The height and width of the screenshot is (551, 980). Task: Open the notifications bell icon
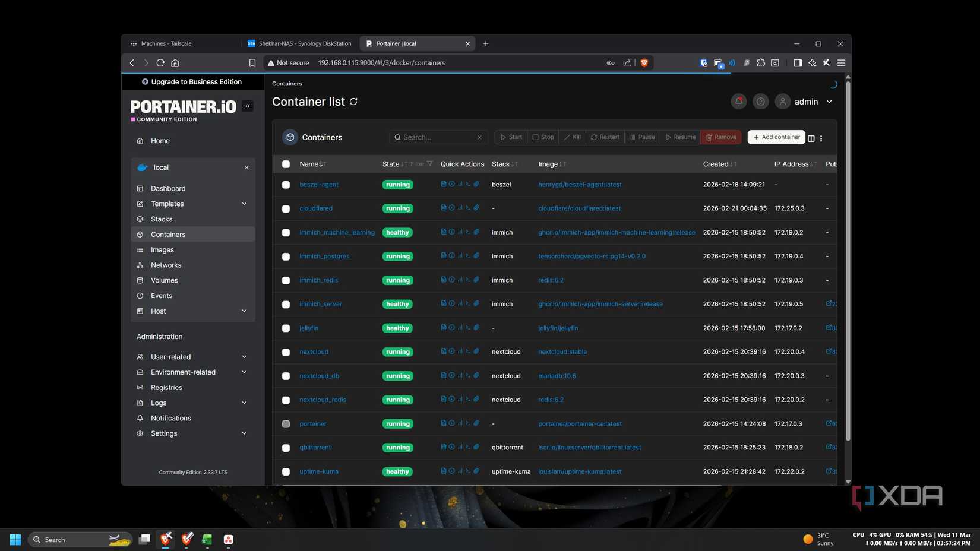[738, 102]
